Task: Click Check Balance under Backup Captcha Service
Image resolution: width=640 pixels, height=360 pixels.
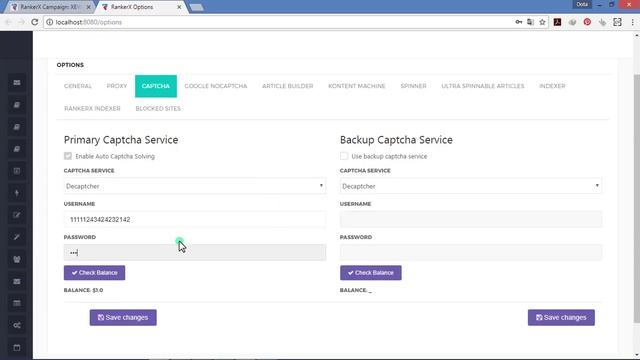Action: pos(371,273)
